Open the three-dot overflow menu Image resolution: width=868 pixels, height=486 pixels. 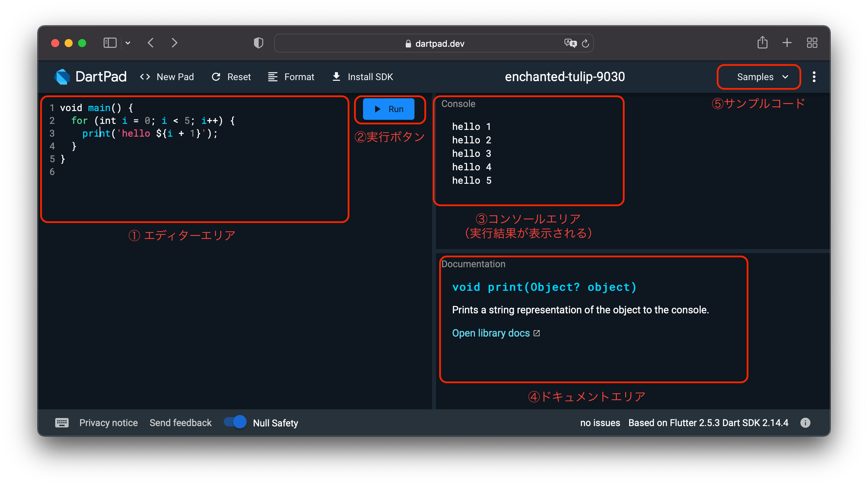814,77
